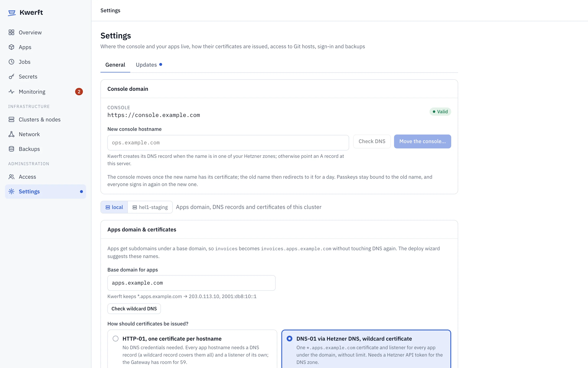Click the INFRASTRUCTURE section label

[x=29, y=106]
